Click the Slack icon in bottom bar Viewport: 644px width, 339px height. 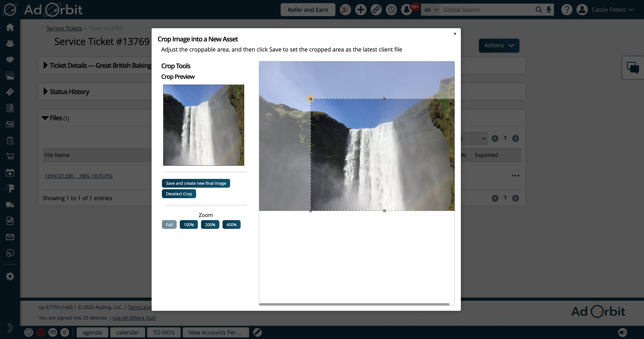tap(65, 332)
